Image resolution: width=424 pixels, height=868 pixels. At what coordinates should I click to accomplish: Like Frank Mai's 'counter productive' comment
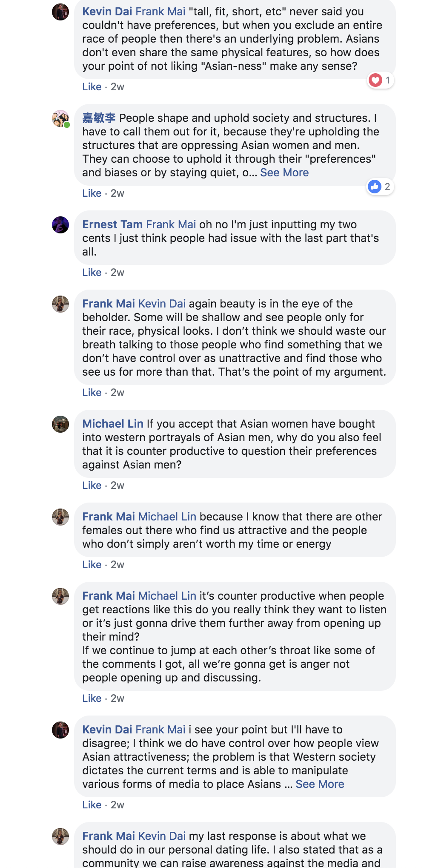pos(92,698)
